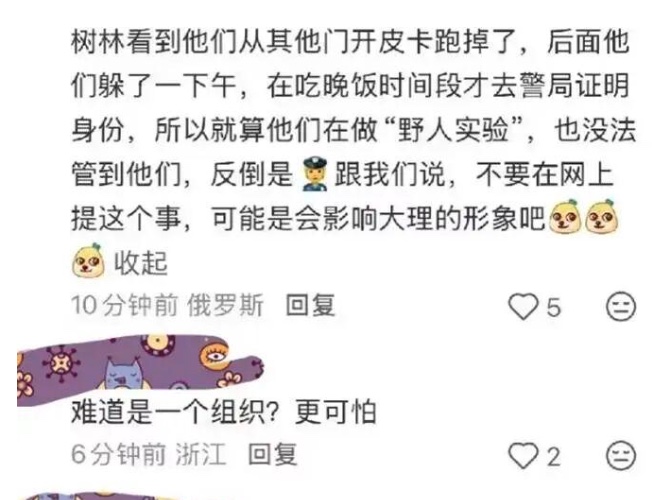Tap the police officer emoji in the comment

pyautogui.click(x=315, y=174)
